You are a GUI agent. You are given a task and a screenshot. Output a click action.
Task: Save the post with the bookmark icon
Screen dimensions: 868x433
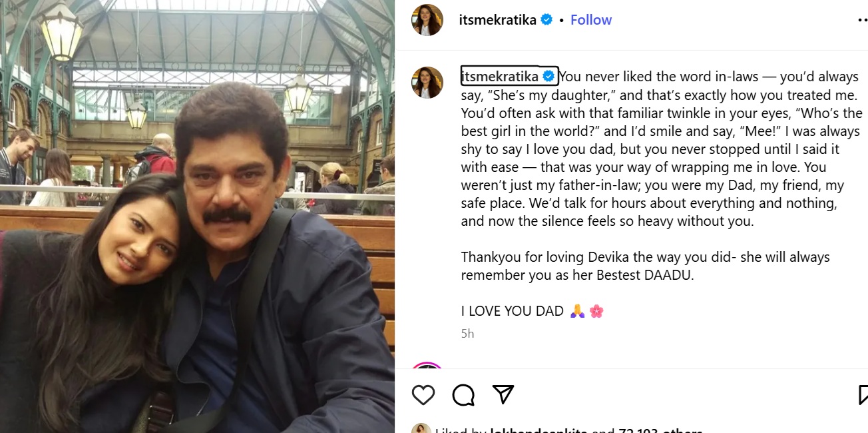(863, 395)
